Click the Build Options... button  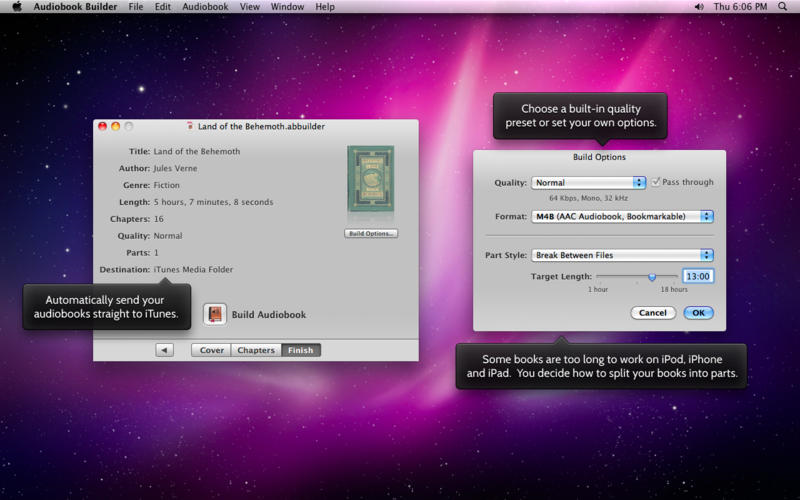(371, 233)
